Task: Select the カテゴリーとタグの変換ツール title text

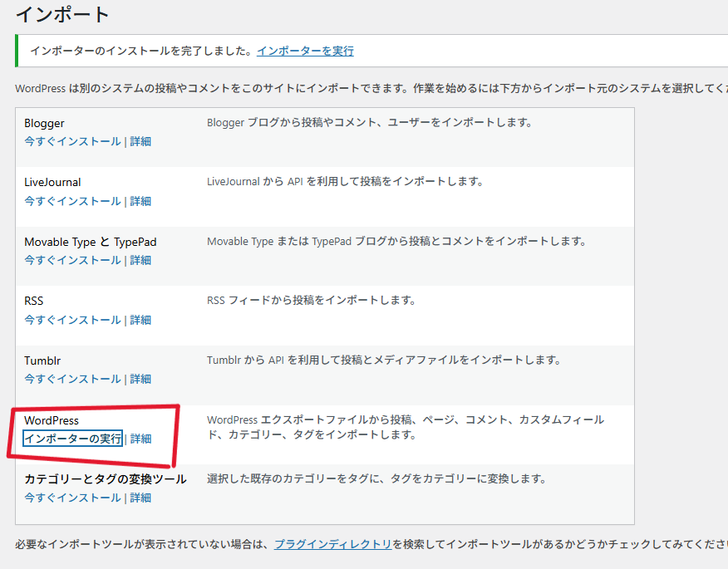Action: 105,479
